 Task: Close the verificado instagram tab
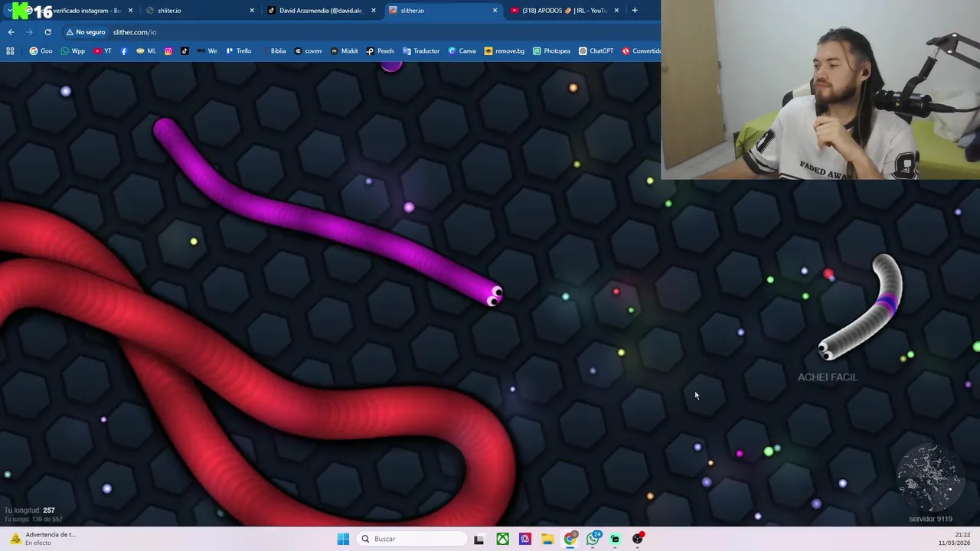coord(131,11)
